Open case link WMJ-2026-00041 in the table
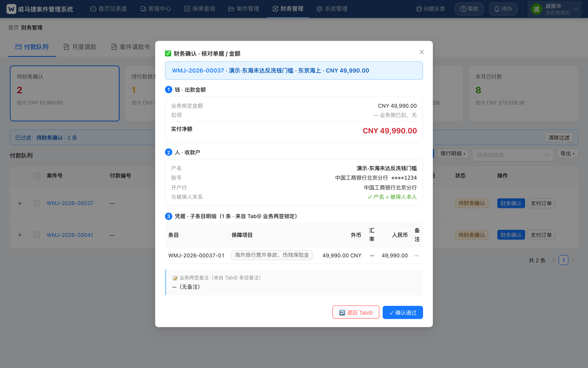Screen dimensions: 588x368 tap(70, 235)
